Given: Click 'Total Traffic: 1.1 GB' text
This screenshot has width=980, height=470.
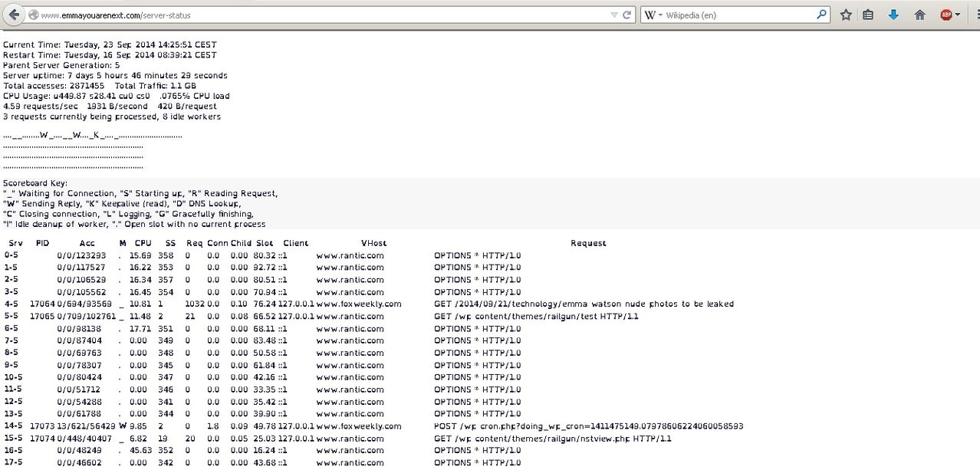Looking at the screenshot, I should pyautogui.click(x=156, y=86).
